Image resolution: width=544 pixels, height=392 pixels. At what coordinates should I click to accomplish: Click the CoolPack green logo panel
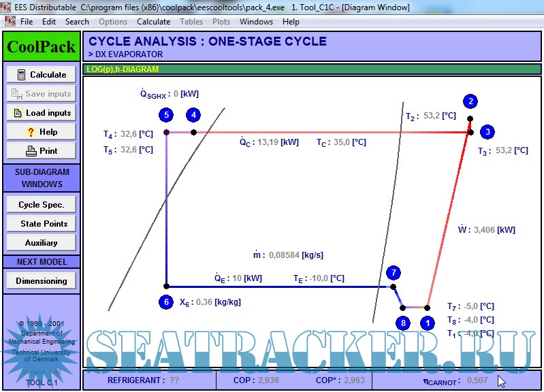(42, 47)
